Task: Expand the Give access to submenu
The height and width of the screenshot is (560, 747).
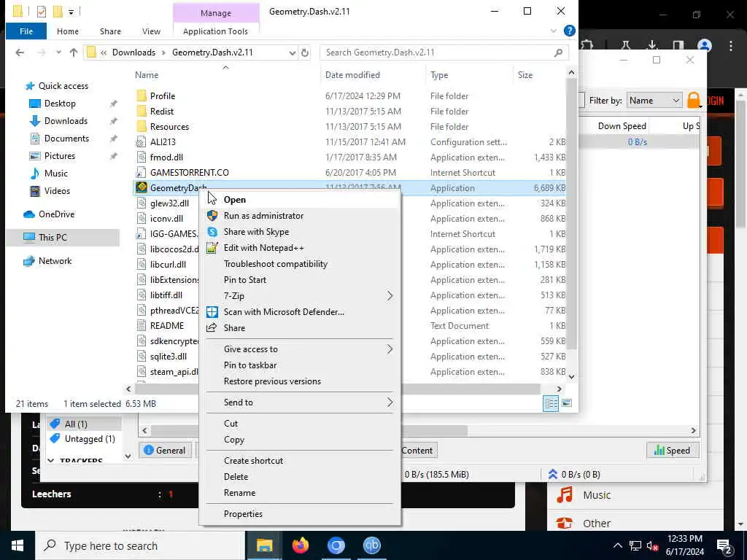Action: (300, 349)
